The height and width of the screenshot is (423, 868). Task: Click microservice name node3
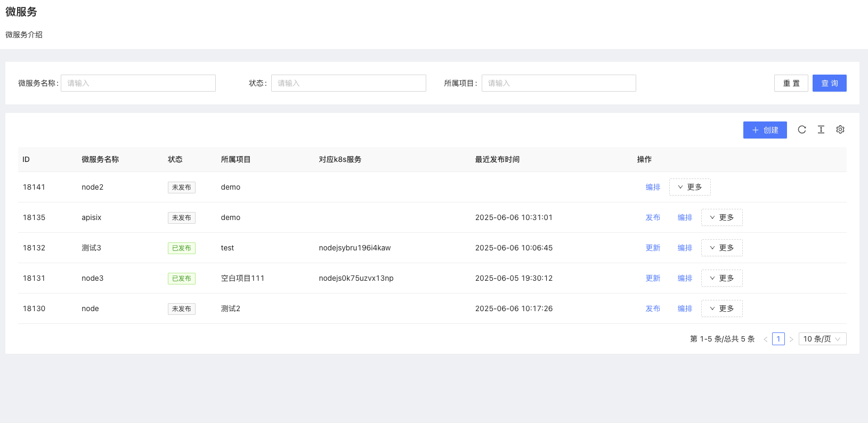93,278
